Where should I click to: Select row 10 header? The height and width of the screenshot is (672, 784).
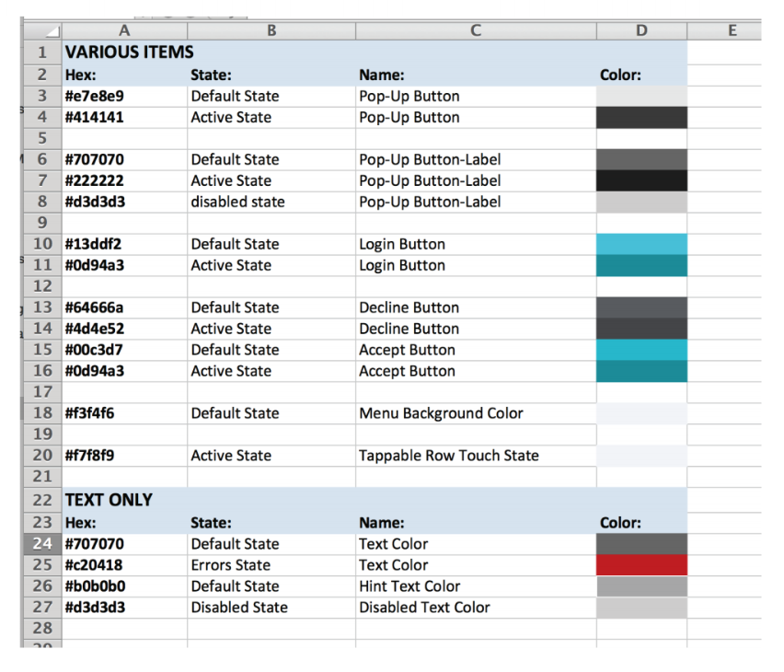pos(42,244)
